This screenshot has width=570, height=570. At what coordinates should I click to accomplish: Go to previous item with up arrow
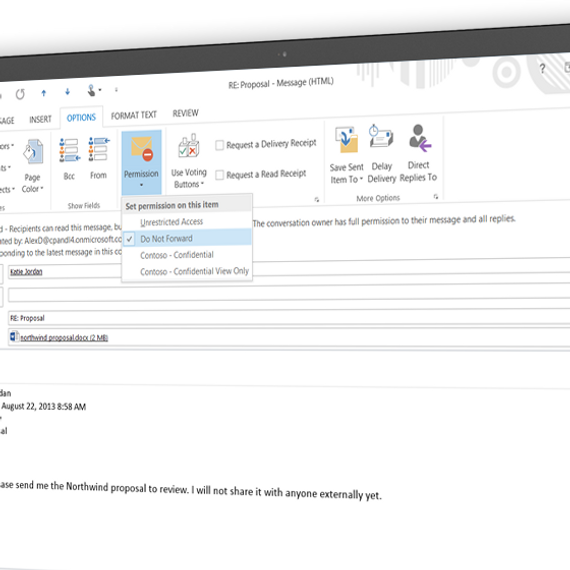44,93
